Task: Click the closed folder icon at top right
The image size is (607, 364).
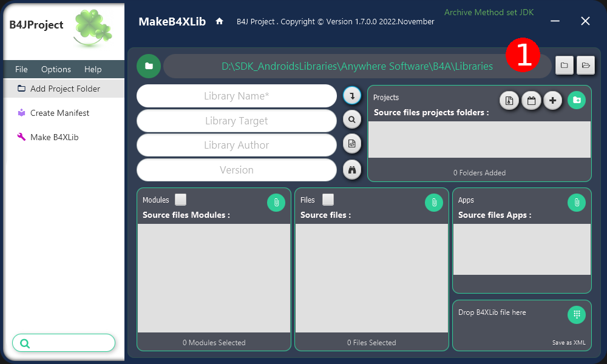Action: [565, 65]
